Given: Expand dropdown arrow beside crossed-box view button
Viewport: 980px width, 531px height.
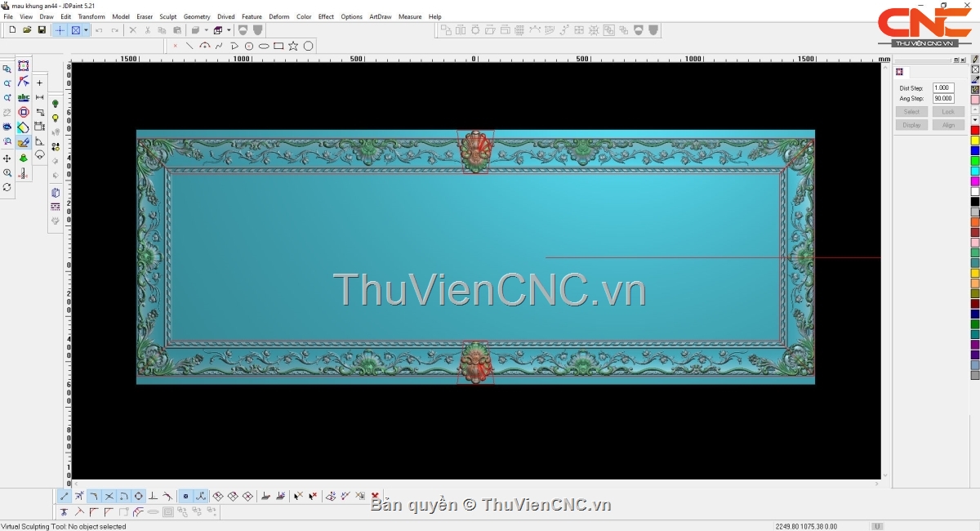Looking at the screenshot, I should tap(86, 30).
